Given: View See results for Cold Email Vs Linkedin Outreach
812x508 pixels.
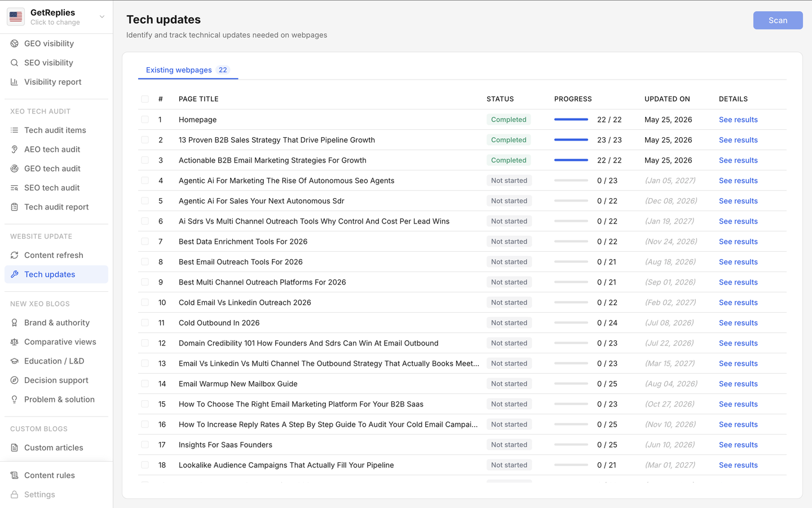Looking at the screenshot, I should (738, 303).
